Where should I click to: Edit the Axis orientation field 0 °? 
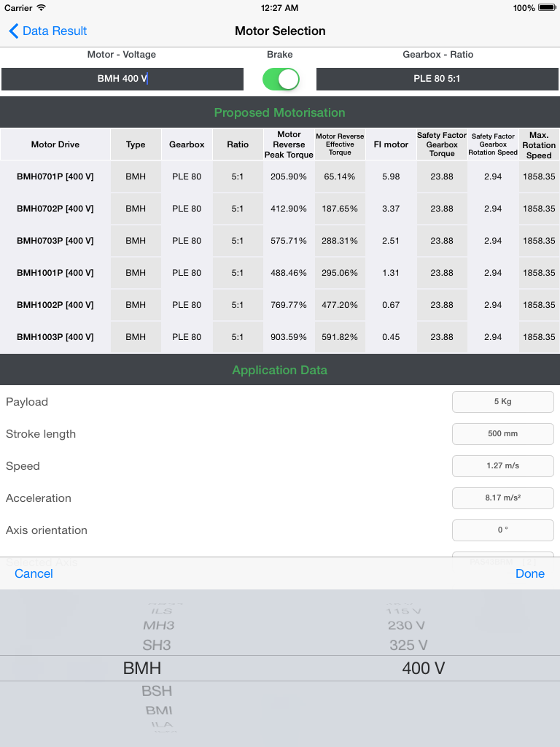[503, 530]
